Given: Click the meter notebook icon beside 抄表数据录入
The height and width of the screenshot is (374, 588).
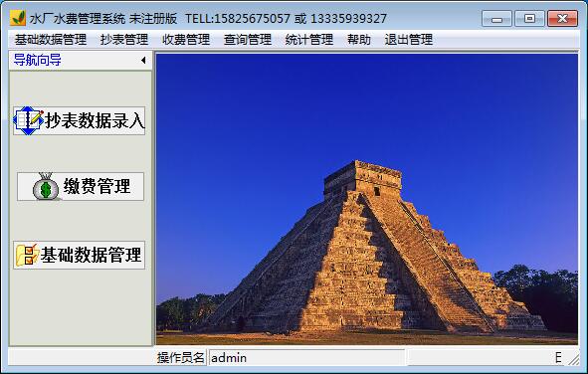Looking at the screenshot, I should click(29, 120).
